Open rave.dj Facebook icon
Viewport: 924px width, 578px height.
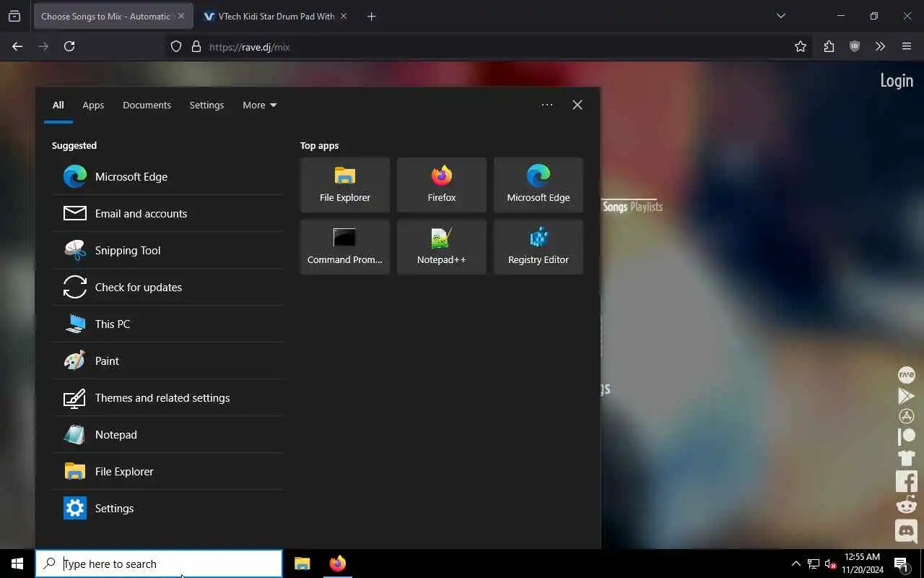(x=906, y=481)
